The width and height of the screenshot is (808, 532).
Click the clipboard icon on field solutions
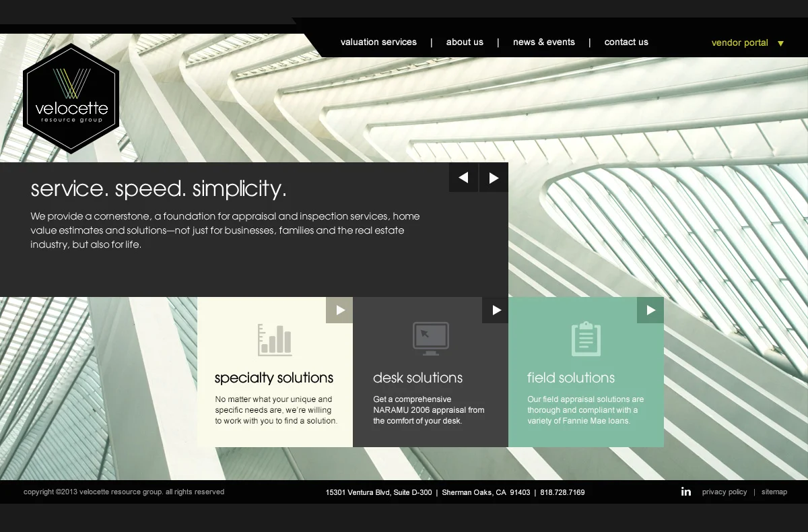[x=586, y=338]
